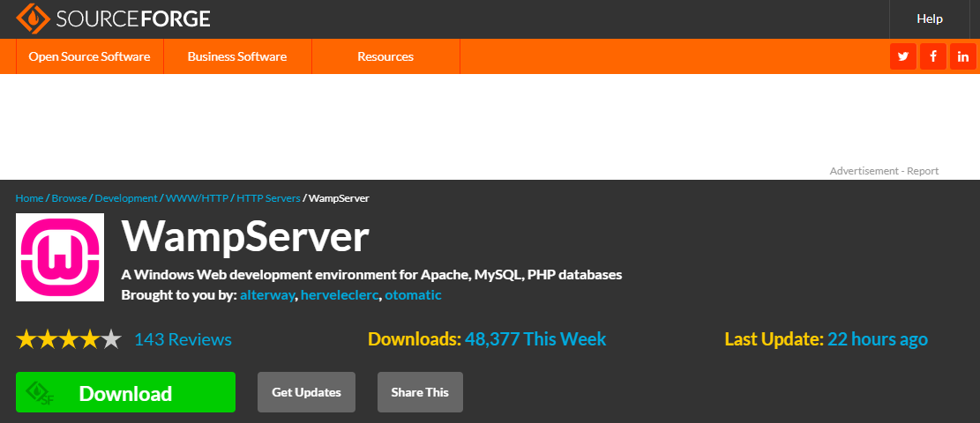Click the 22 hours ago update link
Image resolution: width=980 pixels, height=423 pixels.
(x=878, y=339)
